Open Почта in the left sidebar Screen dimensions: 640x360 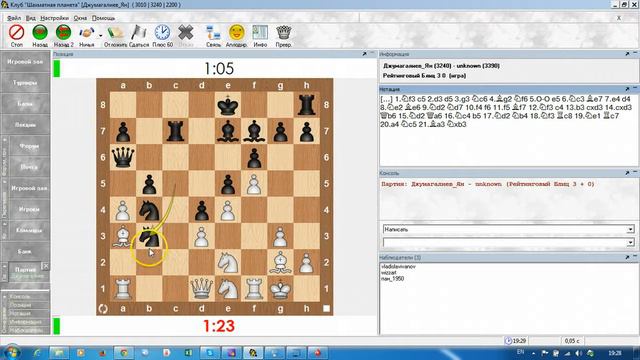click(x=29, y=167)
